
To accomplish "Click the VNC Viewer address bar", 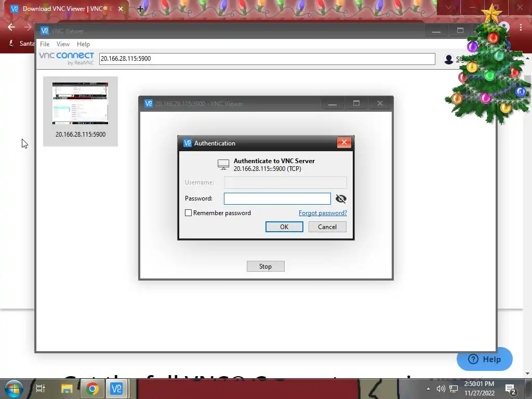I will coord(267,59).
